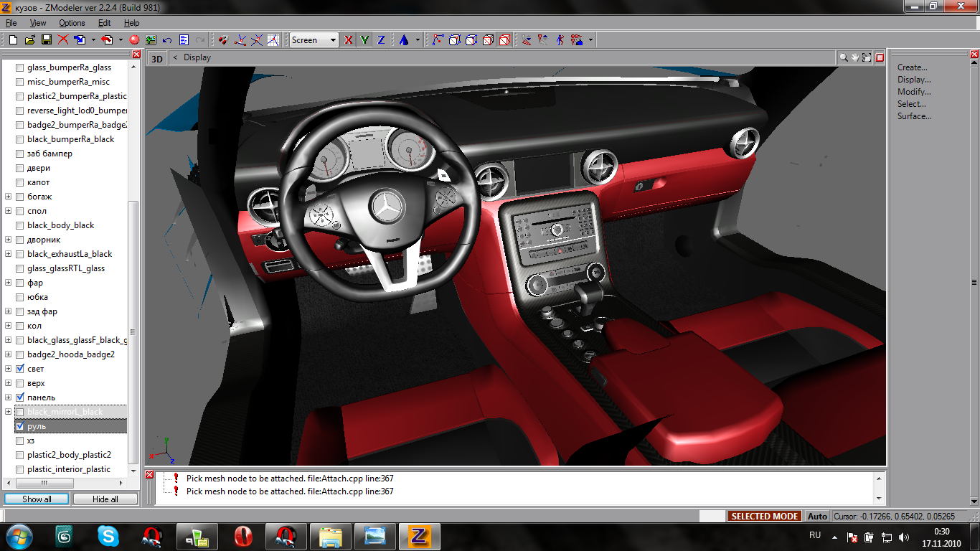Expand the кол tree node
This screenshot has width=980, height=551.
tap(9, 326)
